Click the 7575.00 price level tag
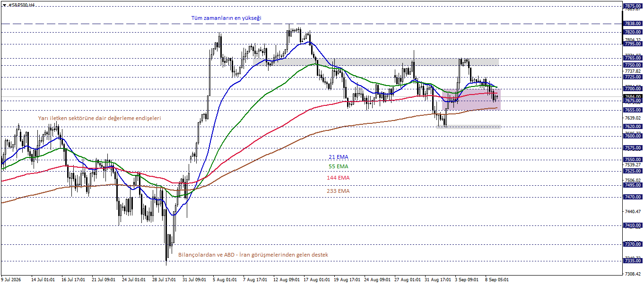The width and height of the screenshot is (644, 285). coord(633,148)
